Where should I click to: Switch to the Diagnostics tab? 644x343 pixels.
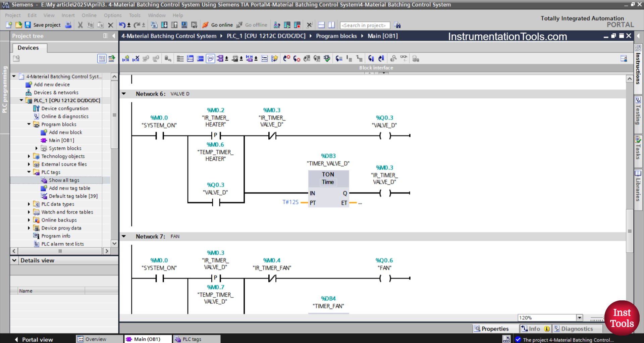578,329
